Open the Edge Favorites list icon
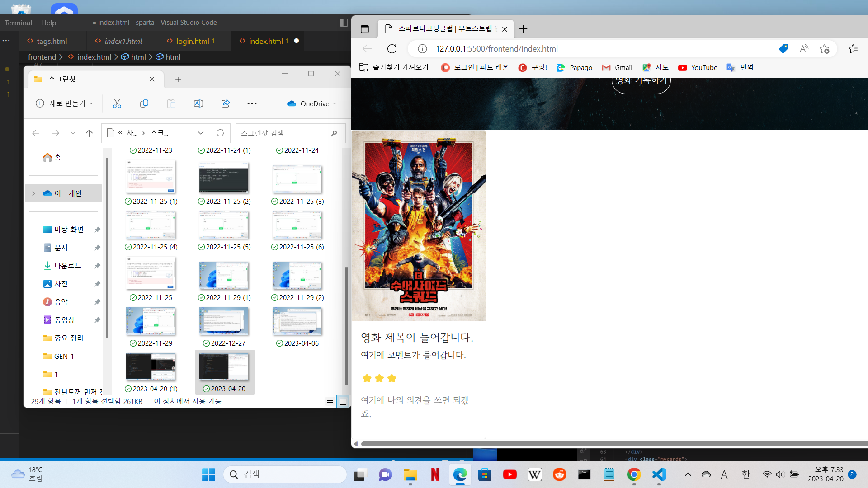This screenshot has width=868, height=488. pos(853,49)
